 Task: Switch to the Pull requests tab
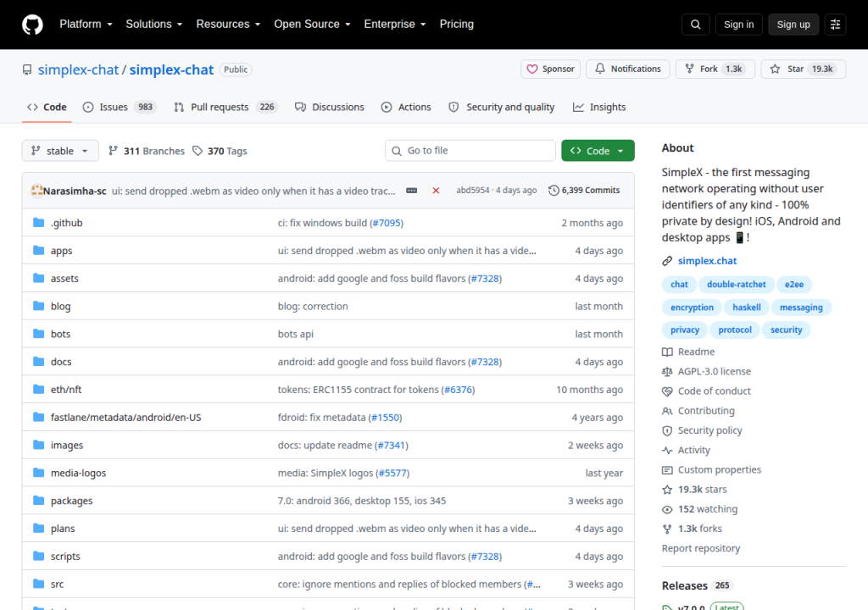[x=225, y=108]
